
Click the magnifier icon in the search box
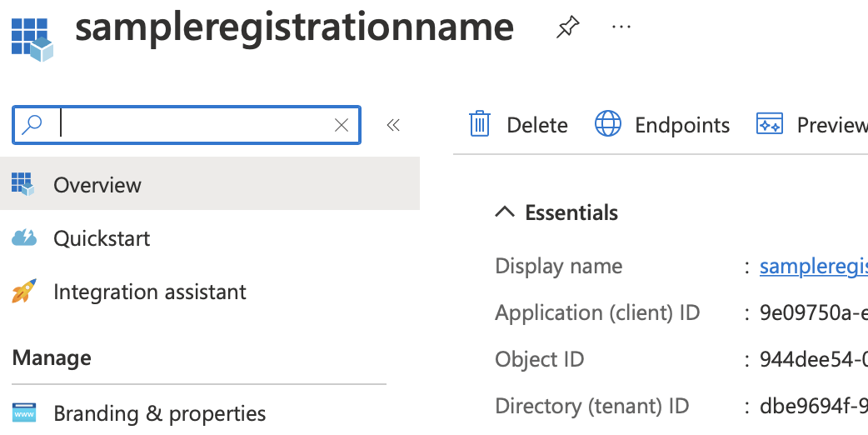(32, 125)
